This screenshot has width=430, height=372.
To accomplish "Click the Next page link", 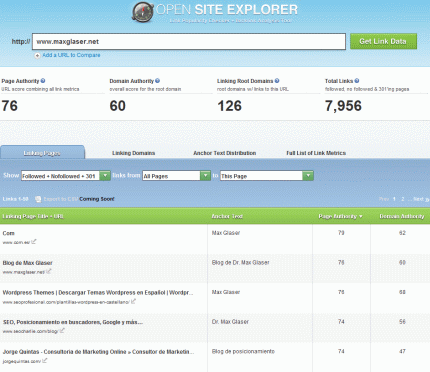I will pos(421,199).
